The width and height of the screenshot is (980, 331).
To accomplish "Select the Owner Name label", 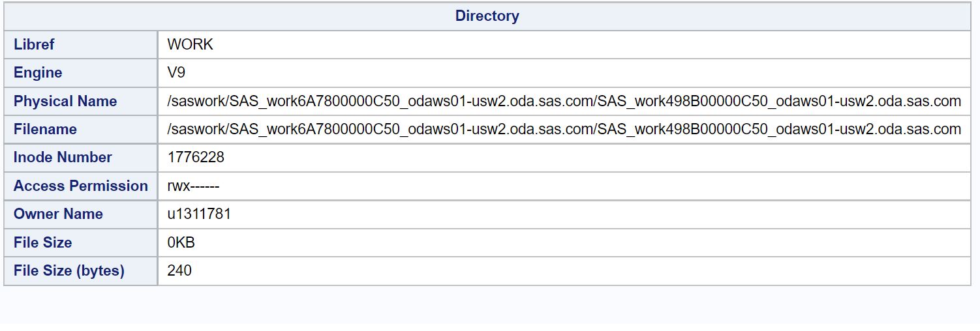I will (x=58, y=214).
